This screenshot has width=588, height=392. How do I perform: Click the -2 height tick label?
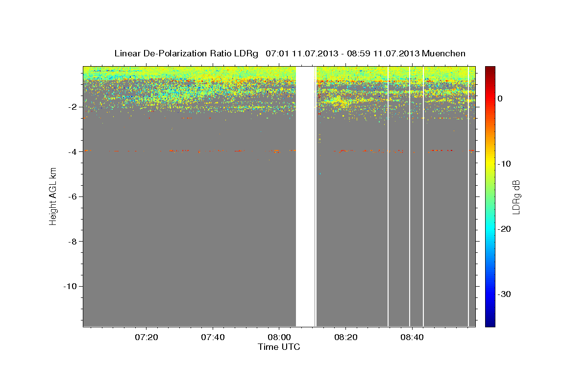click(x=72, y=107)
